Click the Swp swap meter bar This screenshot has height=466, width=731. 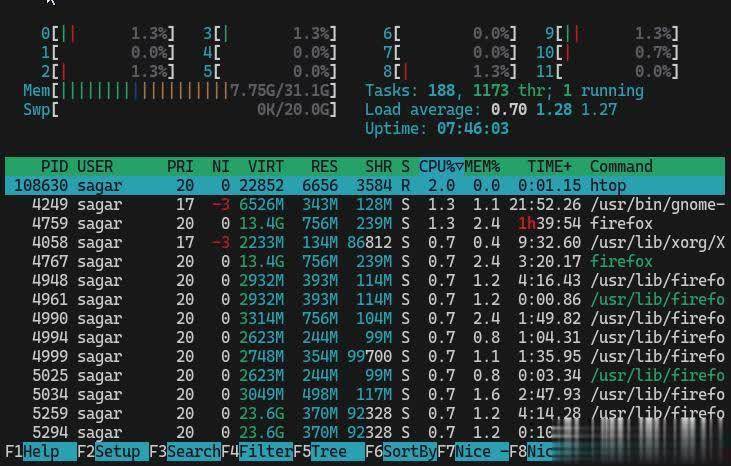pyautogui.click(x=180, y=109)
